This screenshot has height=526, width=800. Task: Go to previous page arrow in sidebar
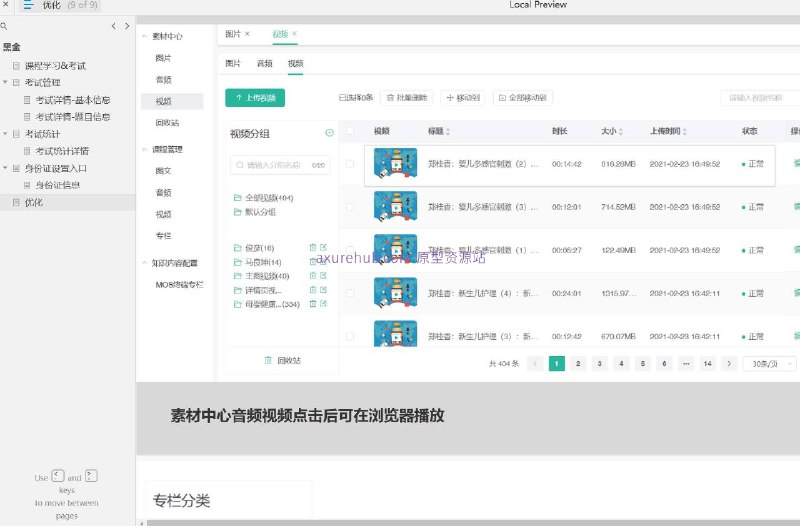[113, 26]
